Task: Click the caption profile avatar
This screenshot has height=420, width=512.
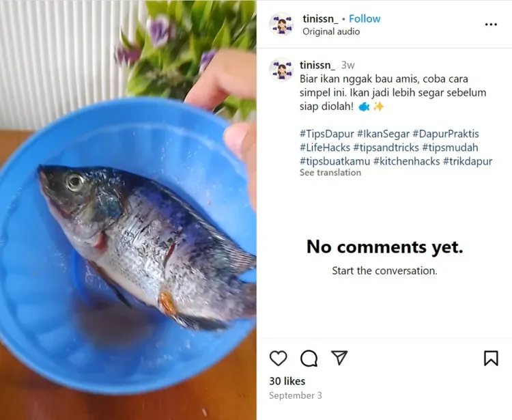Action: click(x=281, y=70)
